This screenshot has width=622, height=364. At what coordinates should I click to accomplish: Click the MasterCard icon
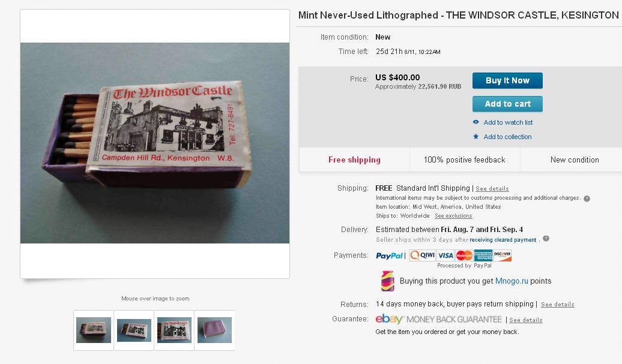click(464, 255)
